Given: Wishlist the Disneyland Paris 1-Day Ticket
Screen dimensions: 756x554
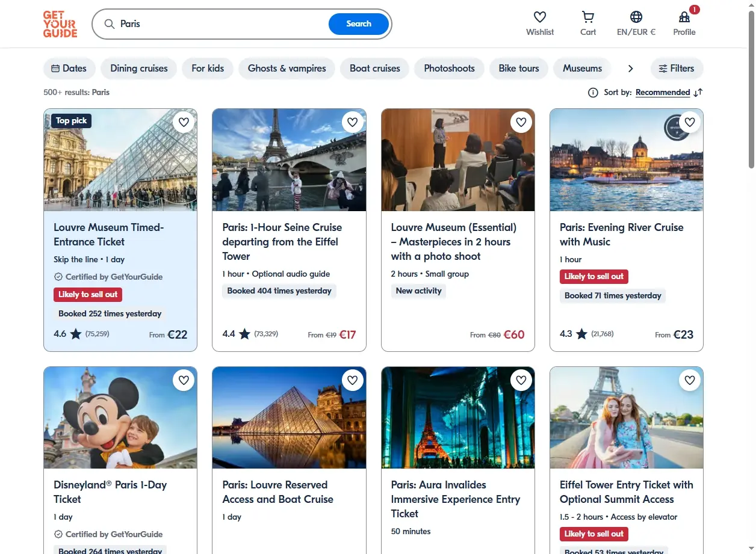Looking at the screenshot, I should [184, 380].
